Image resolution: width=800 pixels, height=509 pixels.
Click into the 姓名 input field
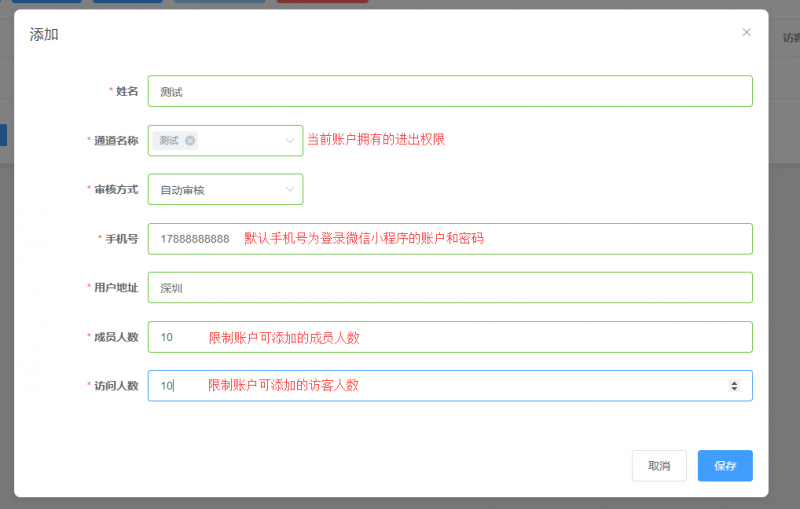pos(450,91)
